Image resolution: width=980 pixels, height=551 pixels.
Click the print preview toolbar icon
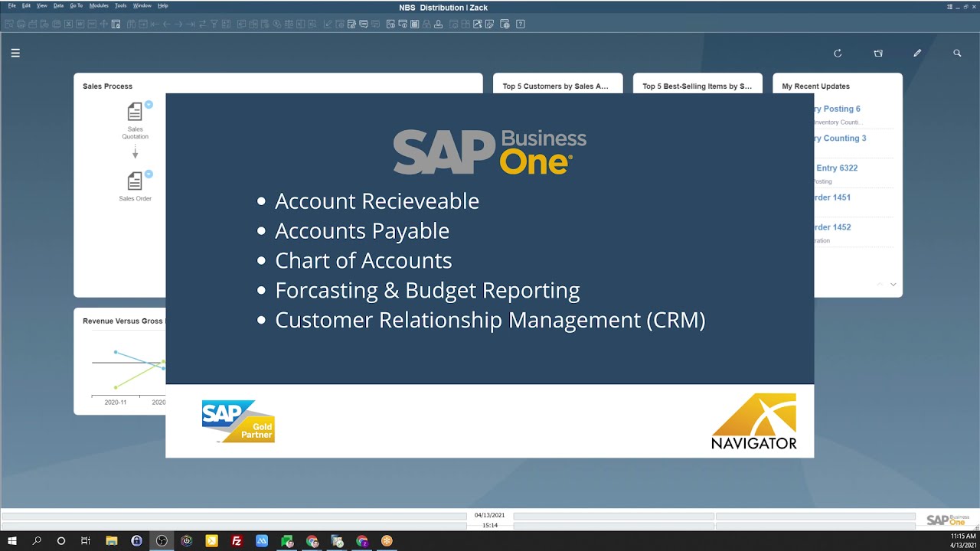pyautogui.click(x=8, y=24)
